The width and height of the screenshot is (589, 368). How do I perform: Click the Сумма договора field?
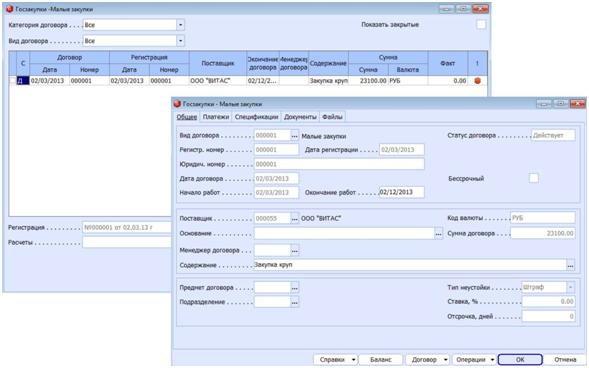[542, 233]
